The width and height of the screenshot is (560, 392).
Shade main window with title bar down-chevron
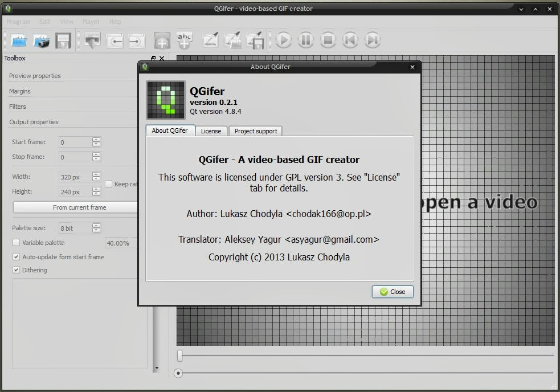(x=521, y=9)
